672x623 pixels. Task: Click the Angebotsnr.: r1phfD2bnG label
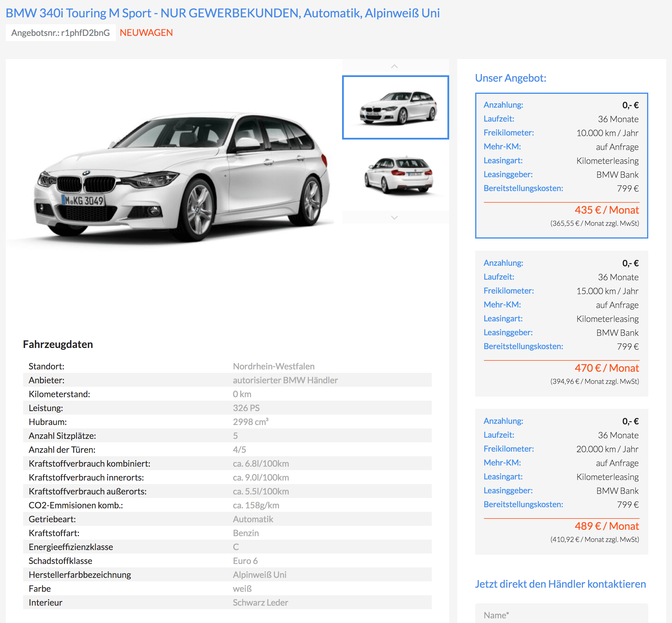(x=61, y=33)
